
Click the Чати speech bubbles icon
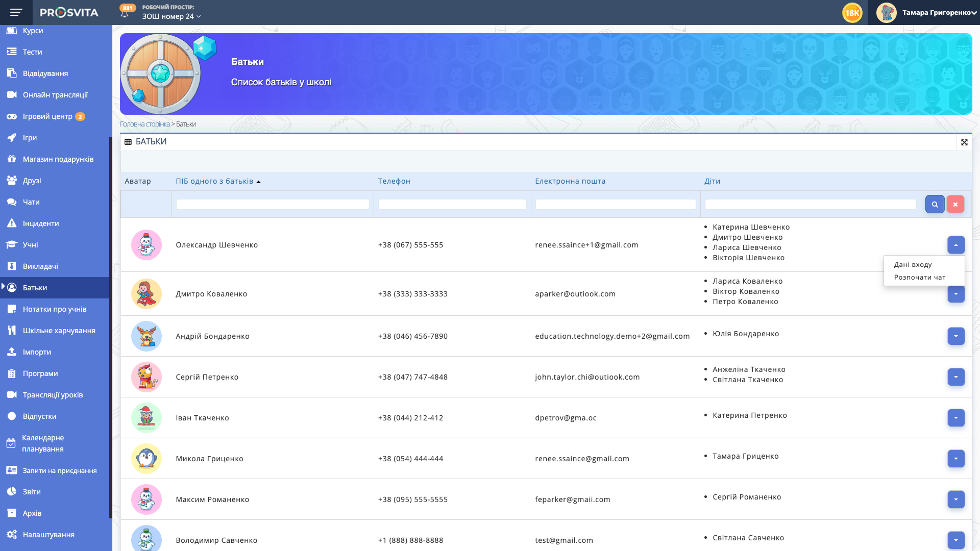[12, 202]
